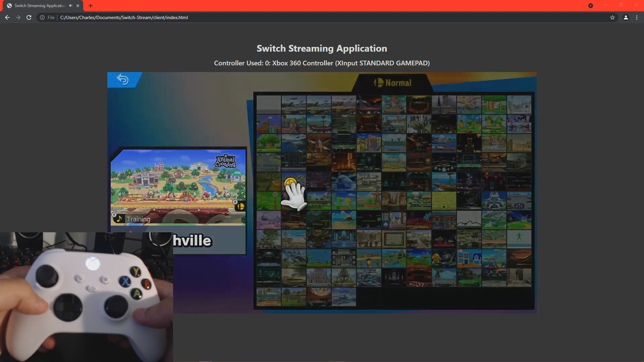The width and height of the screenshot is (644, 362).
Task: Choose the yellow-green Hanenbow leaf stage
Action: coord(269,201)
